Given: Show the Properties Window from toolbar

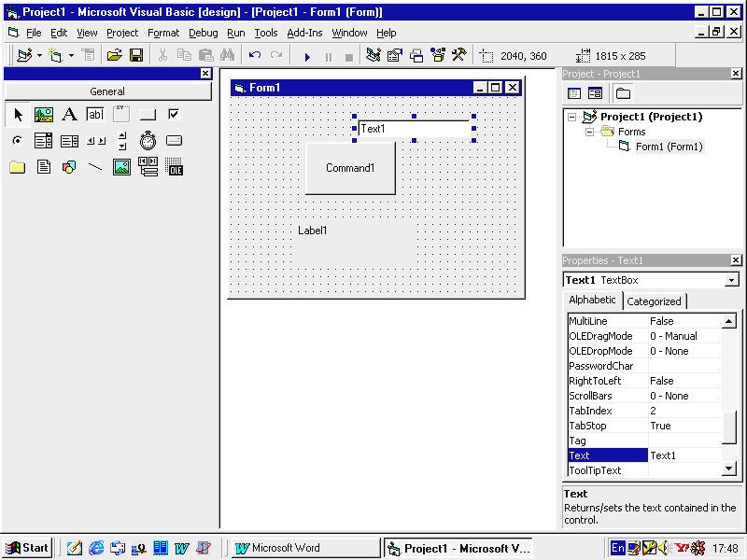Looking at the screenshot, I should [x=395, y=56].
